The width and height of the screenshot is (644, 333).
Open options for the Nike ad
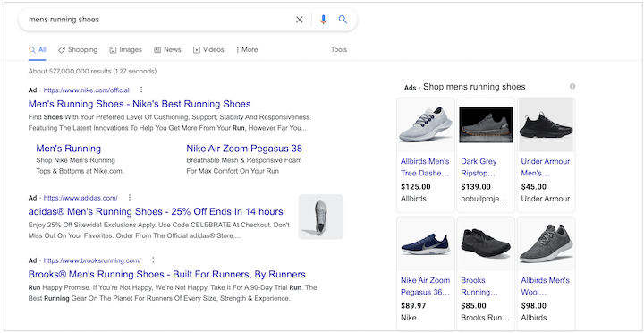point(141,90)
